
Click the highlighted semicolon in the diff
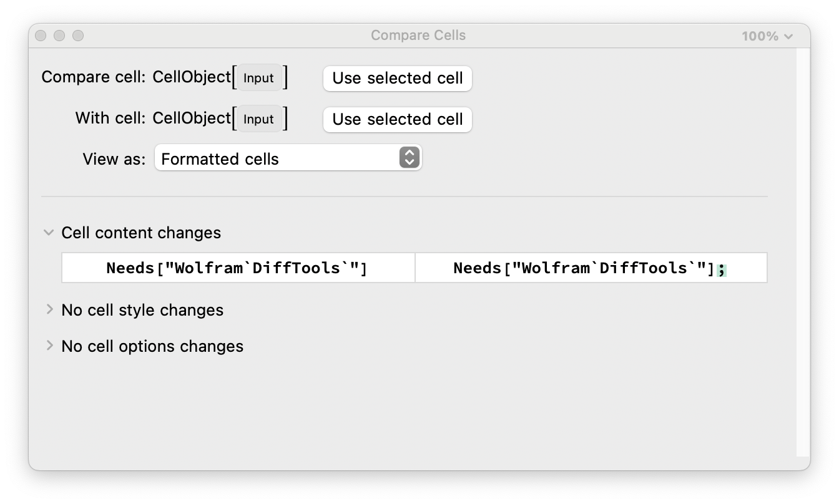tap(722, 269)
